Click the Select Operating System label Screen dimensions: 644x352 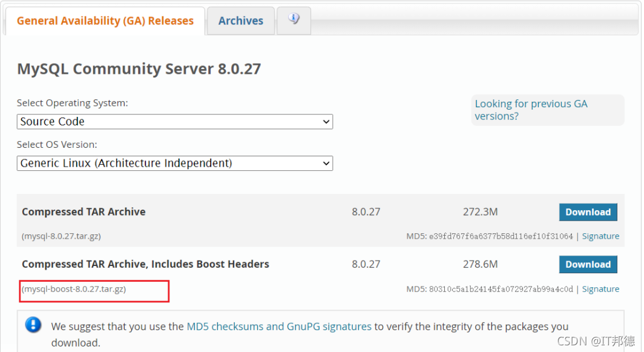[x=72, y=103]
